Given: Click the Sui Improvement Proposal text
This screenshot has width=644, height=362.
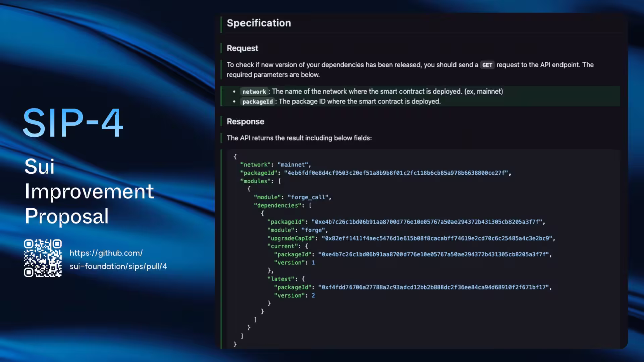Looking at the screenshot, I should click(x=89, y=191).
